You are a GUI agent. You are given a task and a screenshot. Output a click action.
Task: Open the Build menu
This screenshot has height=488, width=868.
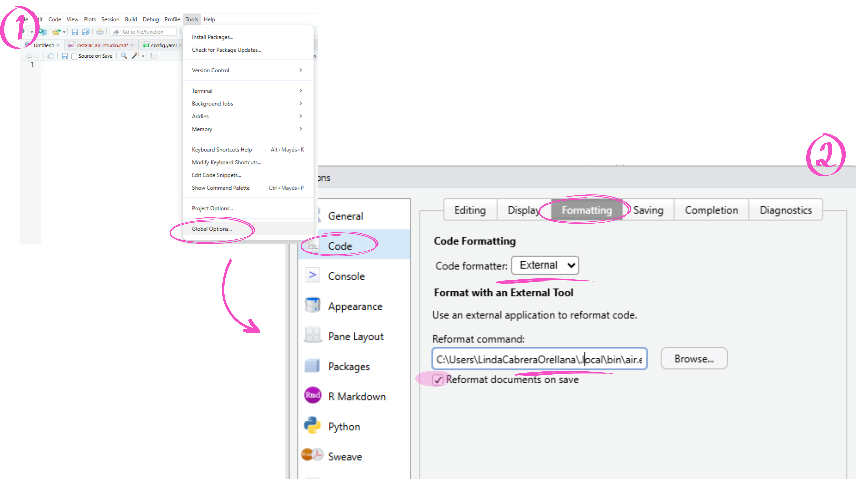[x=131, y=19]
